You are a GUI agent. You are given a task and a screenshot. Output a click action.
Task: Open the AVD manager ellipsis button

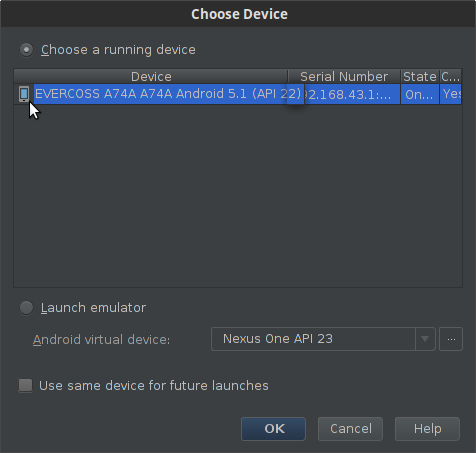pos(451,339)
